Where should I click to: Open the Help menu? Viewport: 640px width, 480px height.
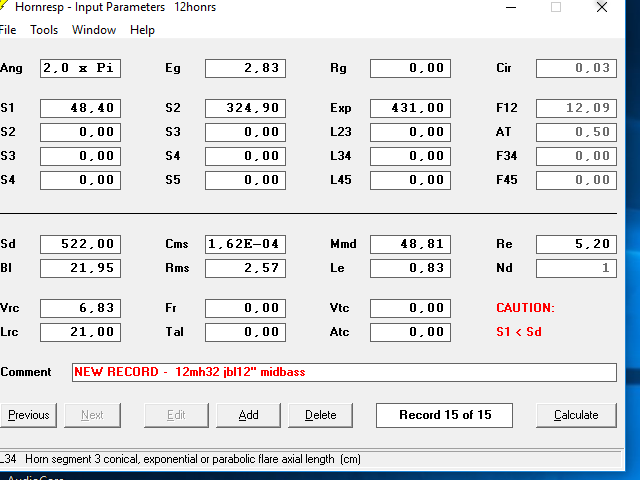(142, 30)
